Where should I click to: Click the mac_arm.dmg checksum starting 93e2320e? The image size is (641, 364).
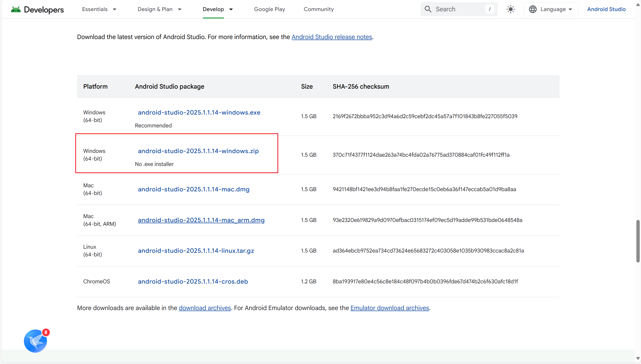point(428,220)
